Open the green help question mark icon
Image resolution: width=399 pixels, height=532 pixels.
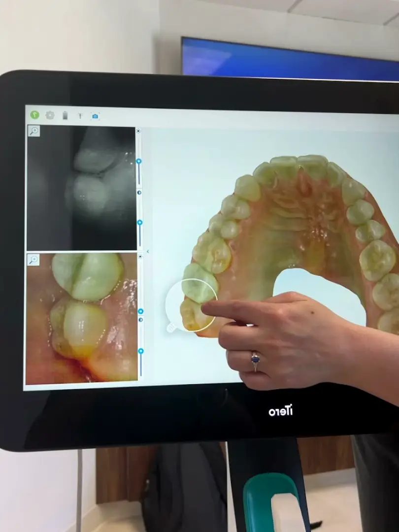[x=34, y=115]
